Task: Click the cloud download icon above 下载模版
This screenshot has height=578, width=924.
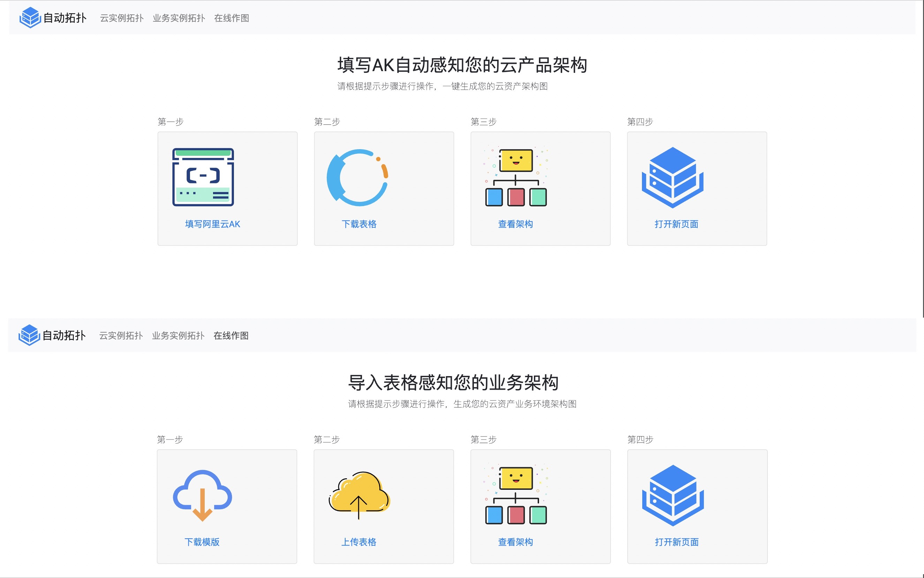Action: coord(202,495)
